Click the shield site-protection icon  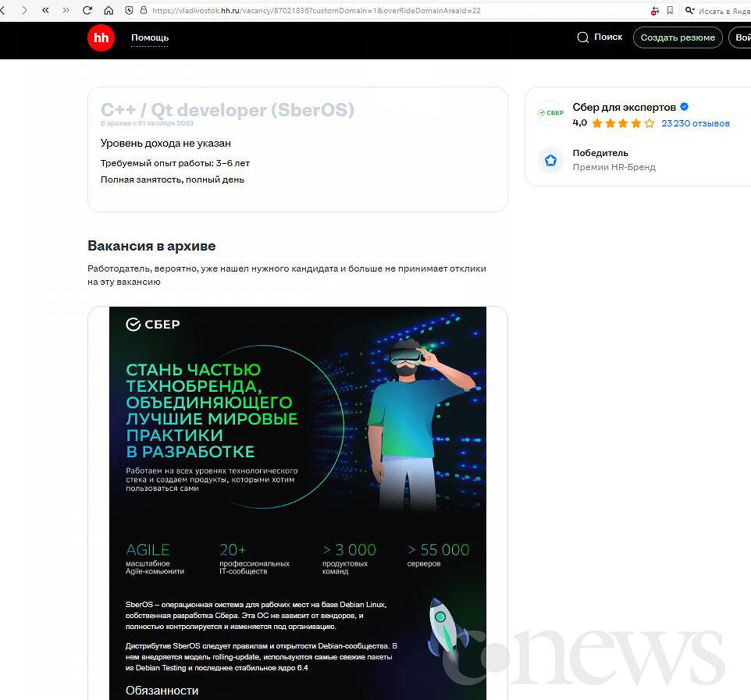[x=129, y=10]
